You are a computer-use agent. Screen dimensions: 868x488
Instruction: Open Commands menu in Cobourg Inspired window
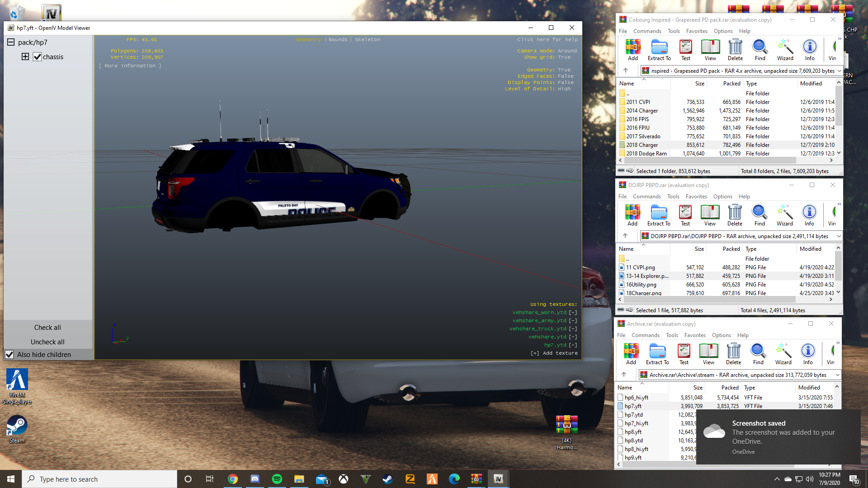click(647, 31)
